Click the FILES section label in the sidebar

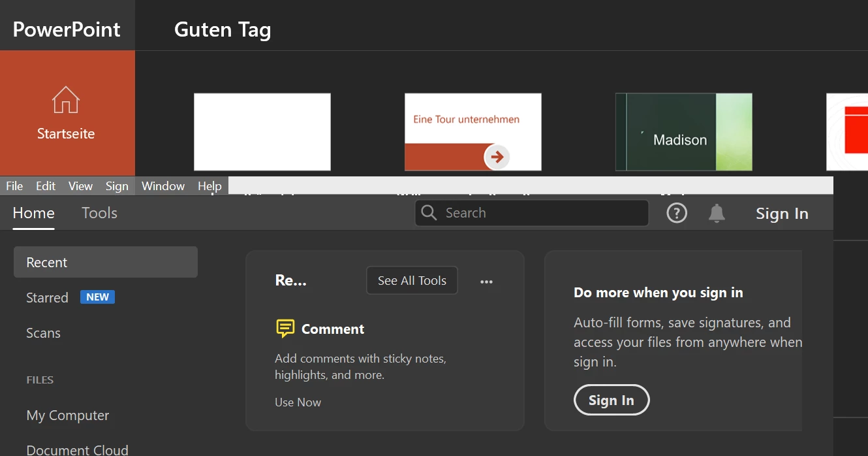coord(40,380)
